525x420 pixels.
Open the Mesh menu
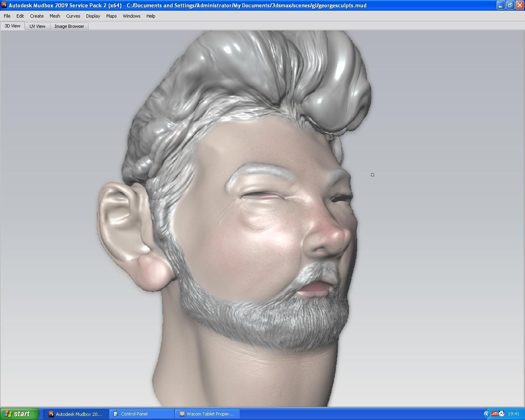pyautogui.click(x=55, y=16)
